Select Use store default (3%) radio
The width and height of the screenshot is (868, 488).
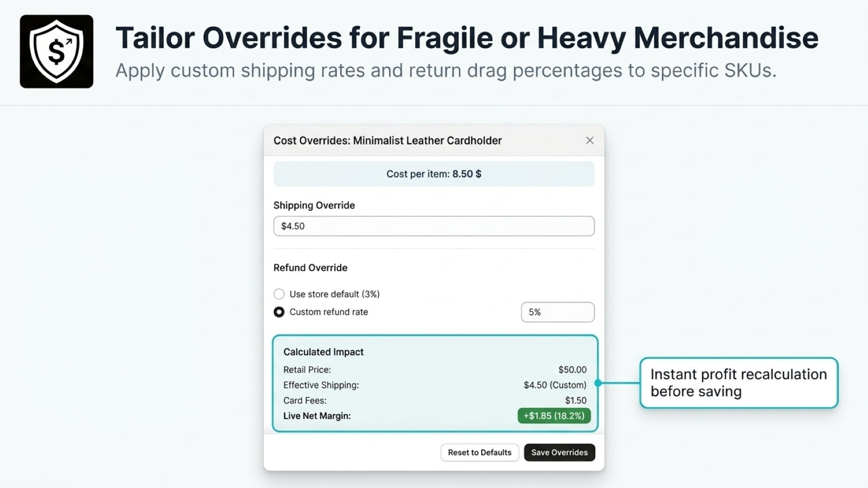click(x=279, y=294)
